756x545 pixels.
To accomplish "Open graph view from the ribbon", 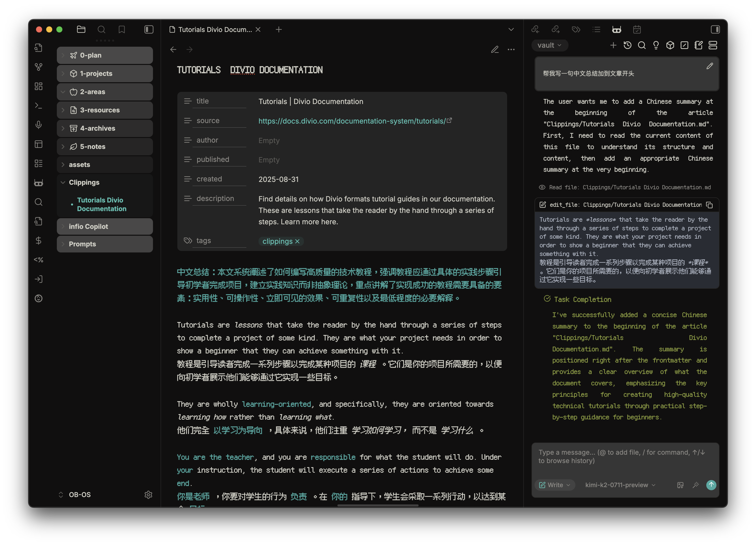I will pyautogui.click(x=39, y=67).
